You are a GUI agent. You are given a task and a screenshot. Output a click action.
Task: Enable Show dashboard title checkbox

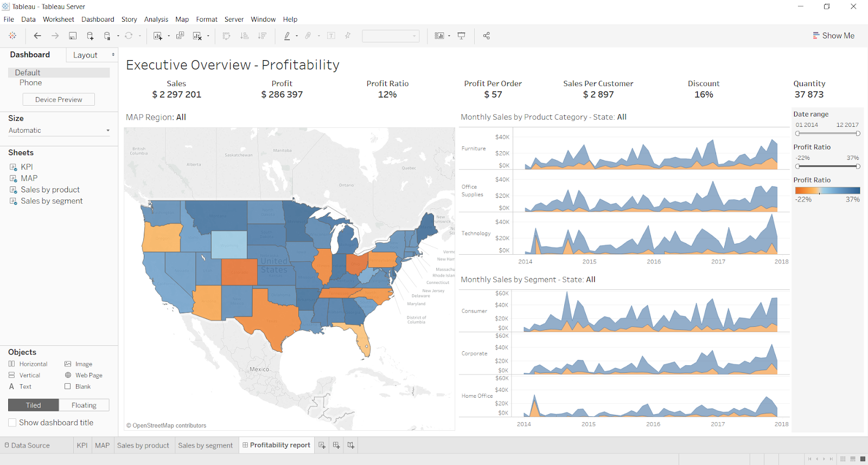(12, 423)
